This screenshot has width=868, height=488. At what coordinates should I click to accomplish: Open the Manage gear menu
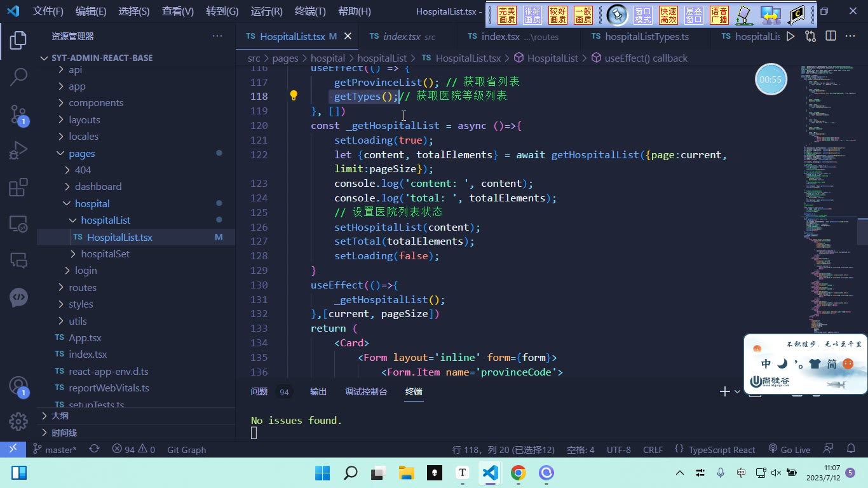coord(18,421)
